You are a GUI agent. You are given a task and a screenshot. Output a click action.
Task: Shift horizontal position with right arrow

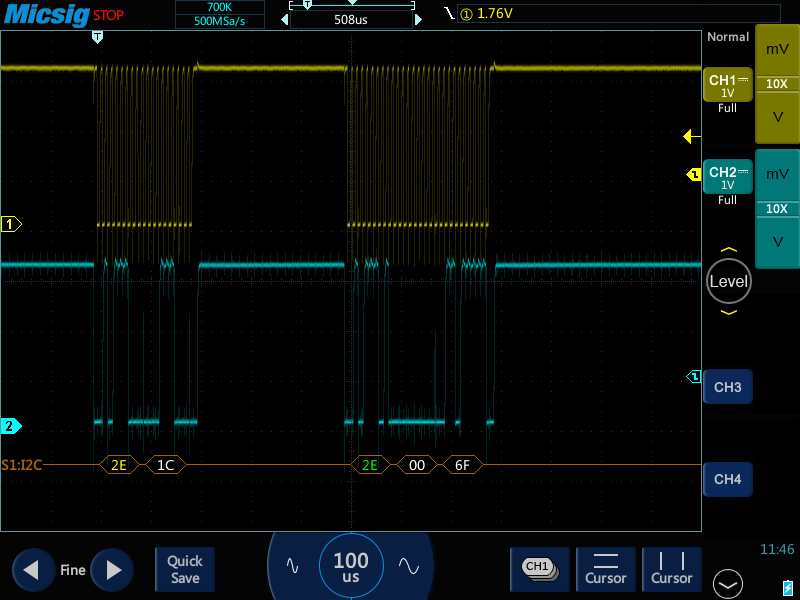(x=418, y=20)
